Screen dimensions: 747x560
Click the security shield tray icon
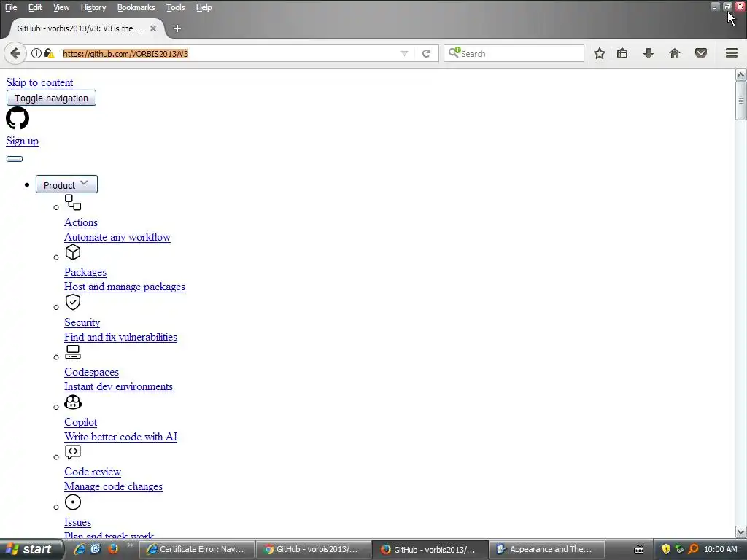click(666, 549)
